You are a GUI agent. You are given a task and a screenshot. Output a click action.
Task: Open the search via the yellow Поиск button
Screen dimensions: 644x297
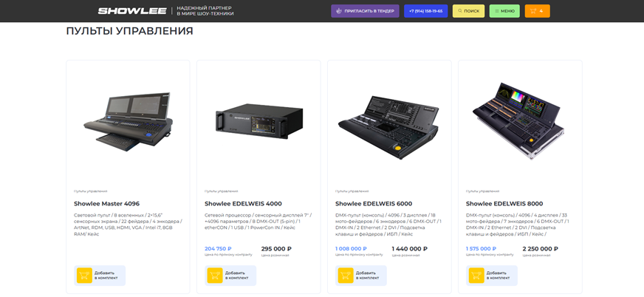[469, 11]
